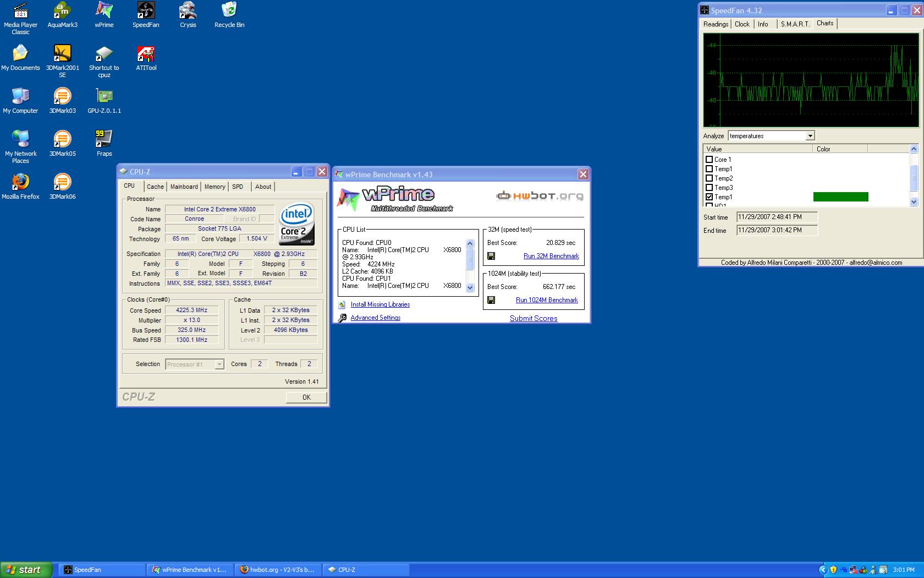
Task: Click the Advanced Settings wrench icon
Action: click(x=342, y=318)
